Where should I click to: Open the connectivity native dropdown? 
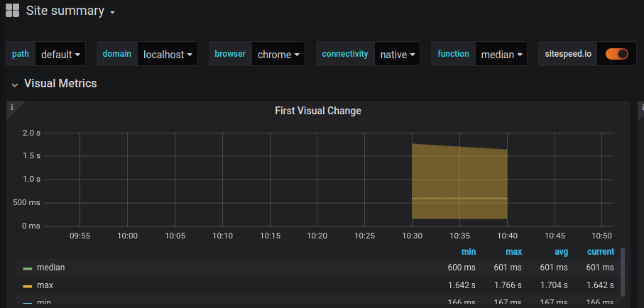click(x=397, y=54)
